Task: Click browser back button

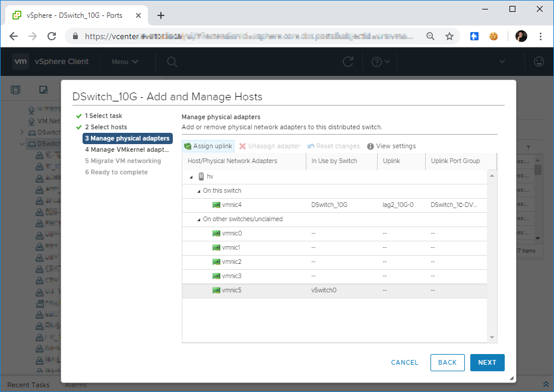Action: 14,36
